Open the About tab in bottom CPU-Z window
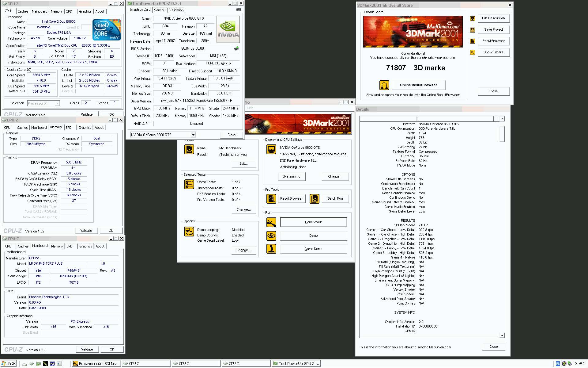 click(100, 246)
